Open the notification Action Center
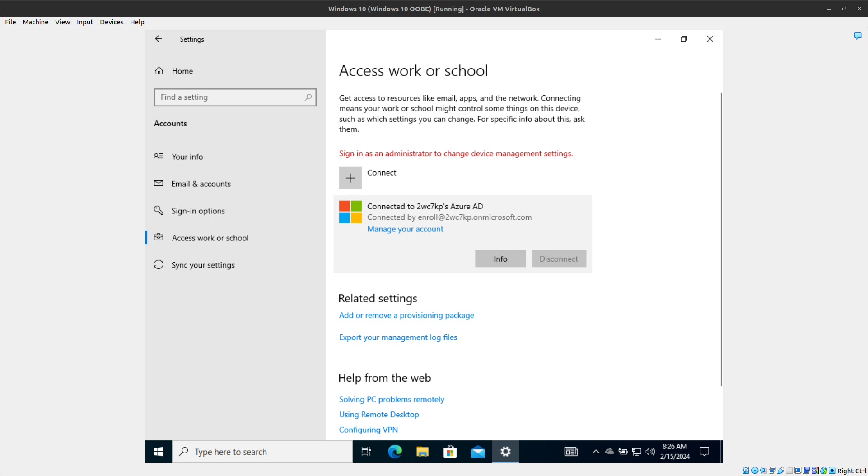The width and height of the screenshot is (868, 476). click(x=704, y=452)
